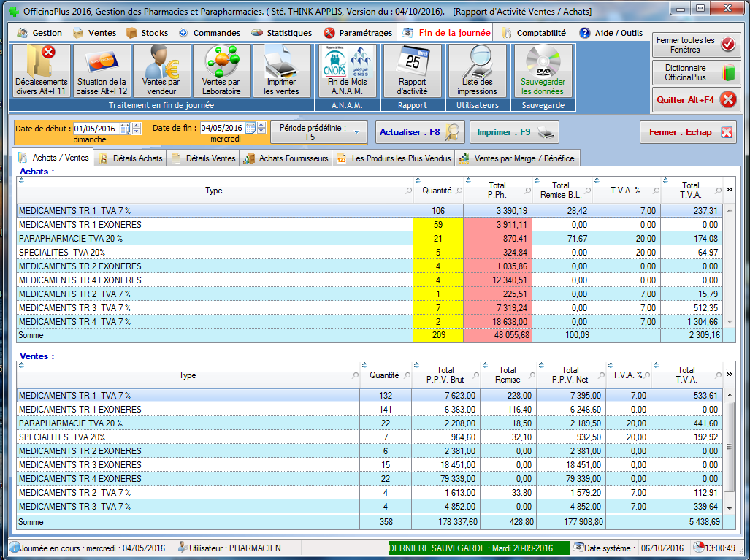Click the Date de début input field
Image resolution: width=750 pixels, height=560 pixels.
[x=95, y=129]
